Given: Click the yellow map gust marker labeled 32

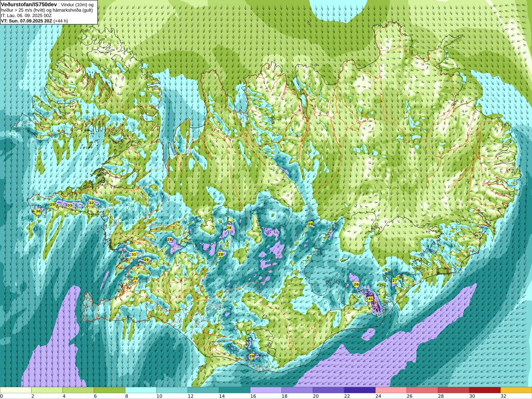Looking at the screenshot, I should tap(91, 203).
